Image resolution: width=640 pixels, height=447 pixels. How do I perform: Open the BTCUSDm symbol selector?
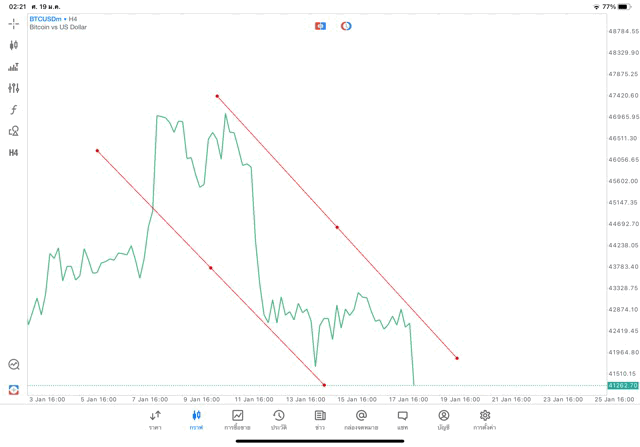(x=48, y=18)
